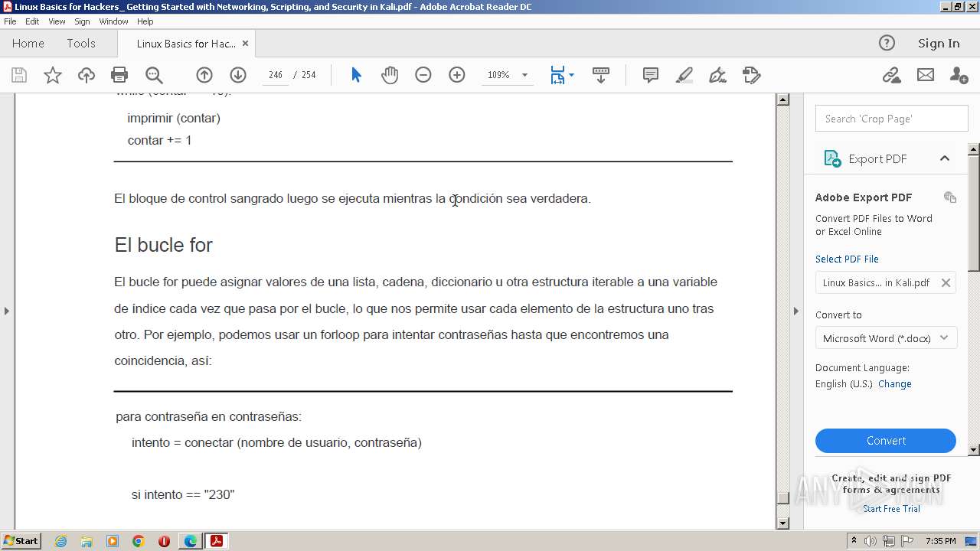The height and width of the screenshot is (551, 980).
Task: Click document scrollbar up arrow
Action: 782,99
